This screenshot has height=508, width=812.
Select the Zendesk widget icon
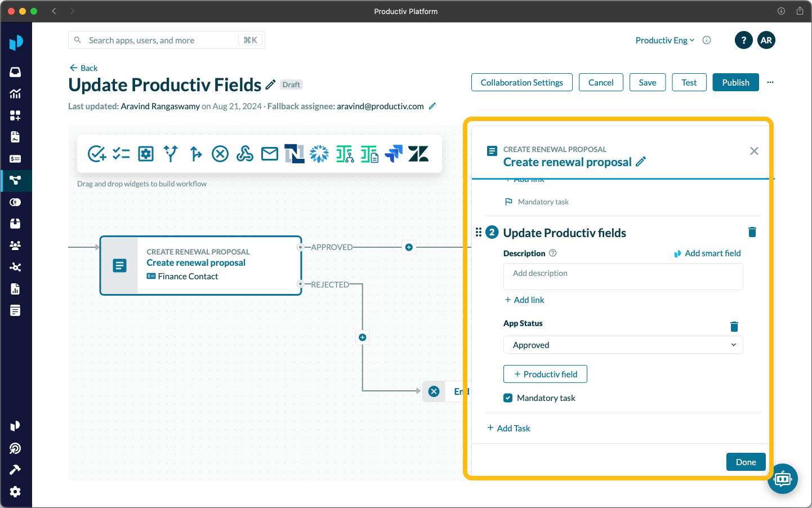click(x=418, y=153)
